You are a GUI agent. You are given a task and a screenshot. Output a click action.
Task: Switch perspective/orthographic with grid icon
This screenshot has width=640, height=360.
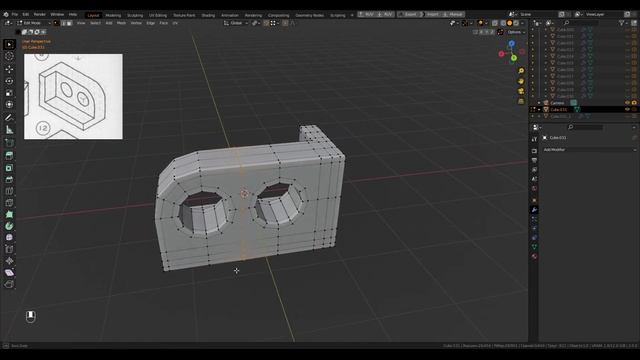(x=521, y=101)
